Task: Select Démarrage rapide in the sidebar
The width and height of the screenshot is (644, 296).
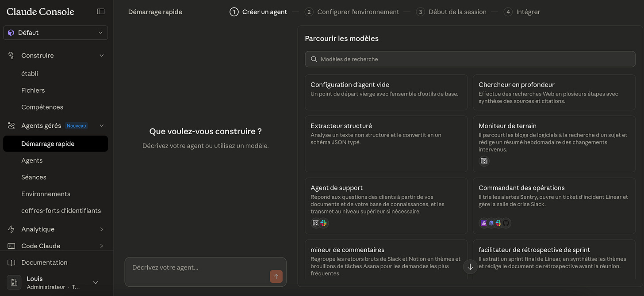Action: (55, 144)
